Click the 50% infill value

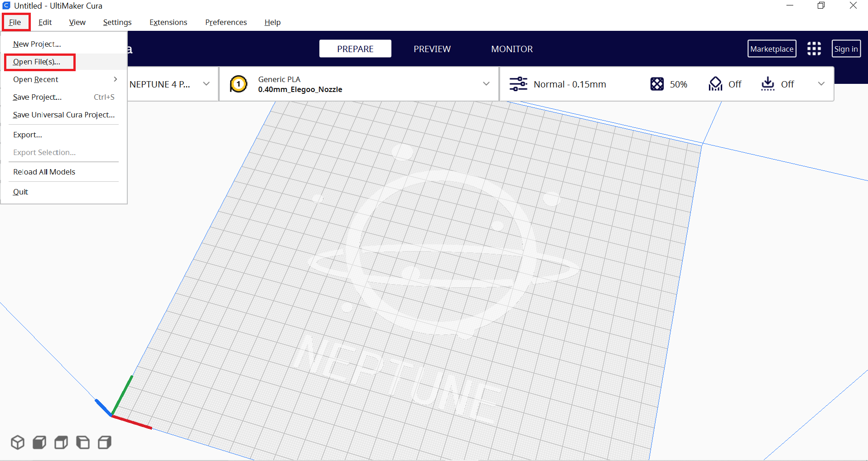[679, 84]
